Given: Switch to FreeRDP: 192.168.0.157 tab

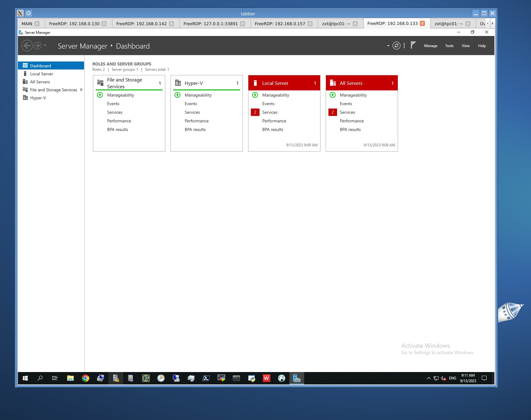Looking at the screenshot, I should coord(280,24).
